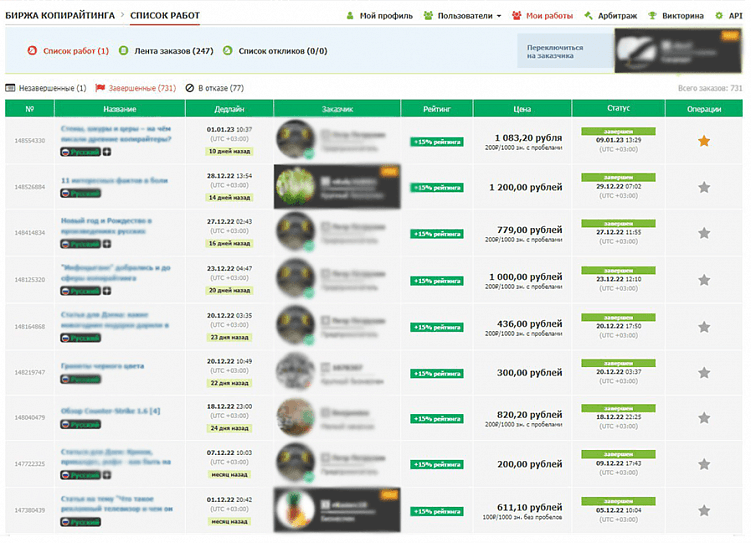Expand plus icon for order 148554330
The height and width of the screenshot is (543, 751).
pos(107,152)
